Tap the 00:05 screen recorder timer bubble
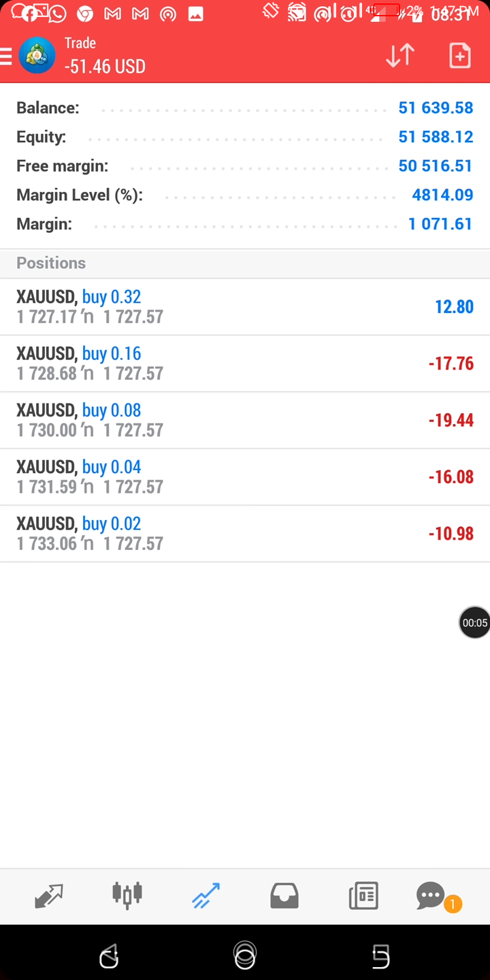Screen dimensions: 490x980 [474, 622]
